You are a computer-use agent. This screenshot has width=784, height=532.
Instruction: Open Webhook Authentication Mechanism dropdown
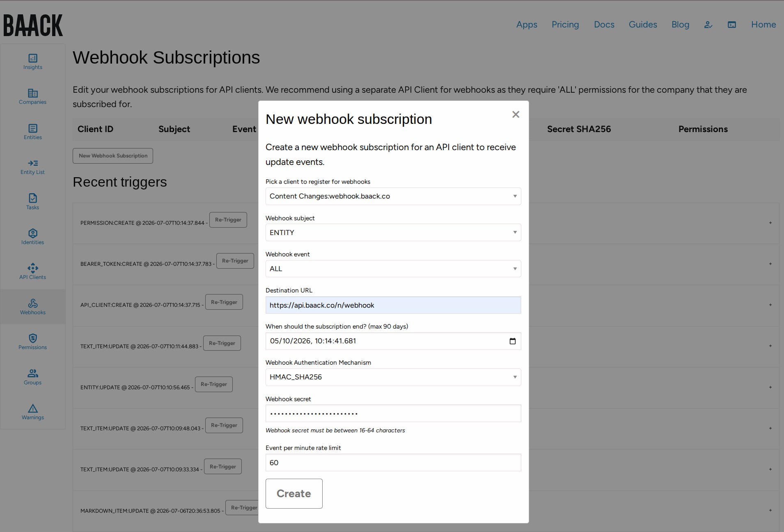393,377
